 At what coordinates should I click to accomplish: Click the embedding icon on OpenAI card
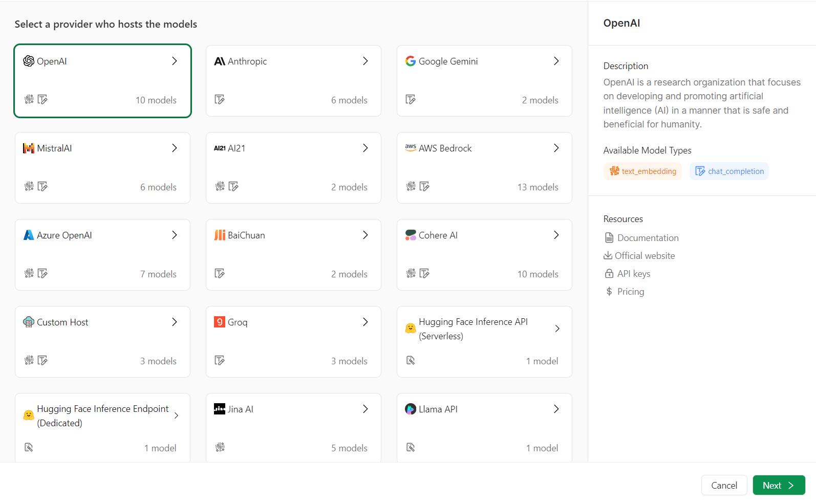point(29,99)
